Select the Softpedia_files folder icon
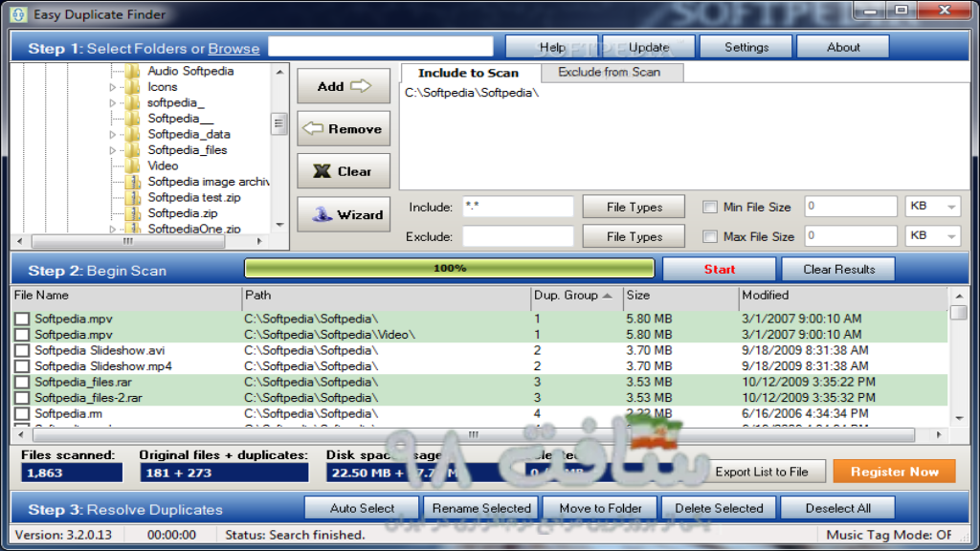 pyautogui.click(x=132, y=150)
